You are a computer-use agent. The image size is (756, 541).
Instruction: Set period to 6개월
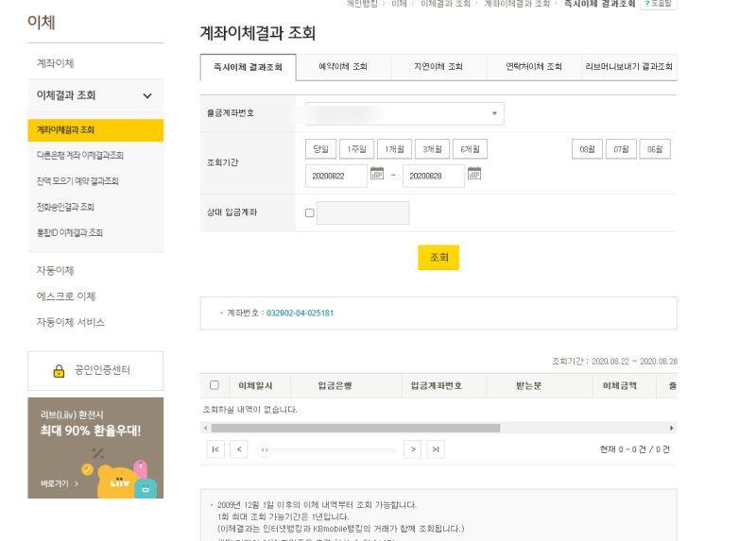(470, 149)
